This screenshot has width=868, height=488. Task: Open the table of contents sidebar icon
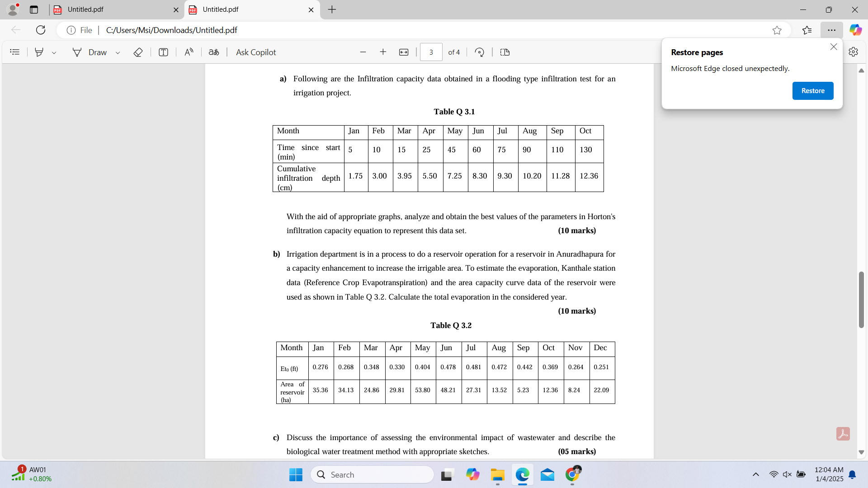15,52
